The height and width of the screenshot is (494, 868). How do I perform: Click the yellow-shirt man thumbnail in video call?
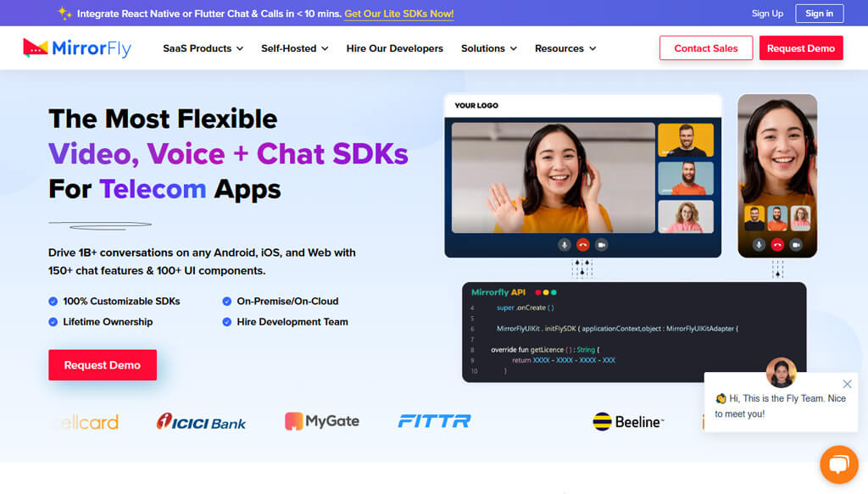click(685, 140)
